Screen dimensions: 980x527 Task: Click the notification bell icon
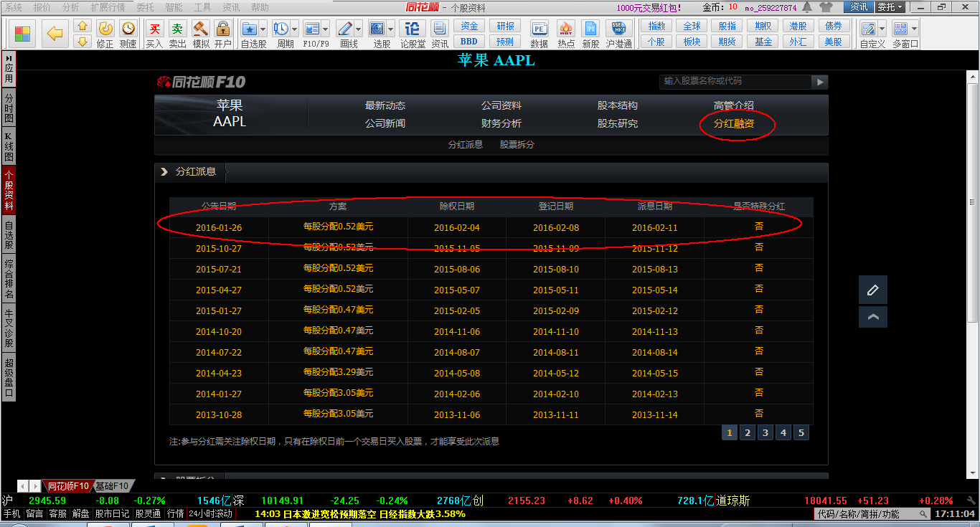808,7
